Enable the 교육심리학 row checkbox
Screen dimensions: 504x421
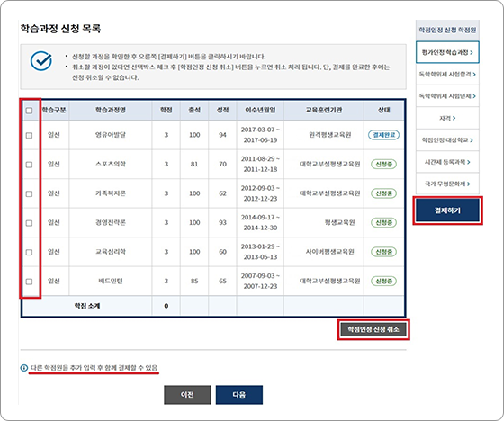click(x=29, y=252)
